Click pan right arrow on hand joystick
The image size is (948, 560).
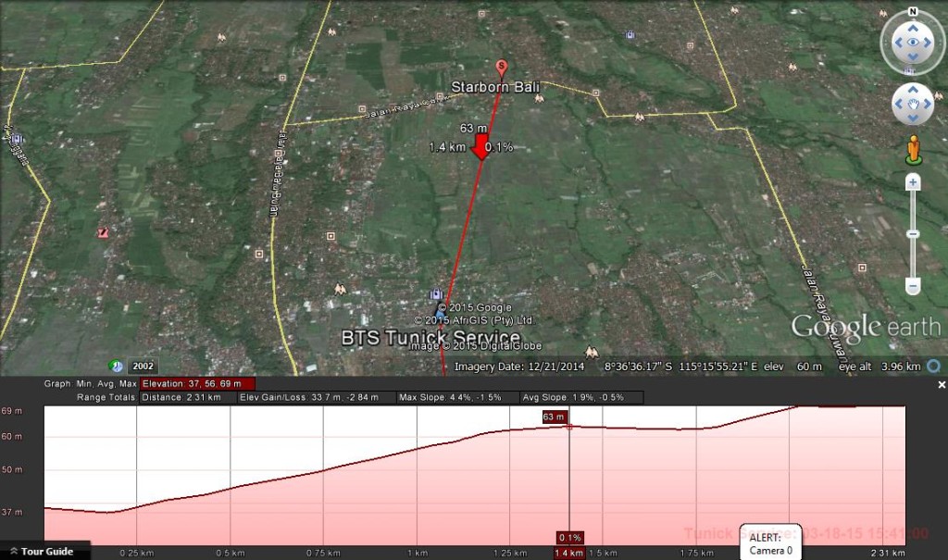click(x=928, y=104)
